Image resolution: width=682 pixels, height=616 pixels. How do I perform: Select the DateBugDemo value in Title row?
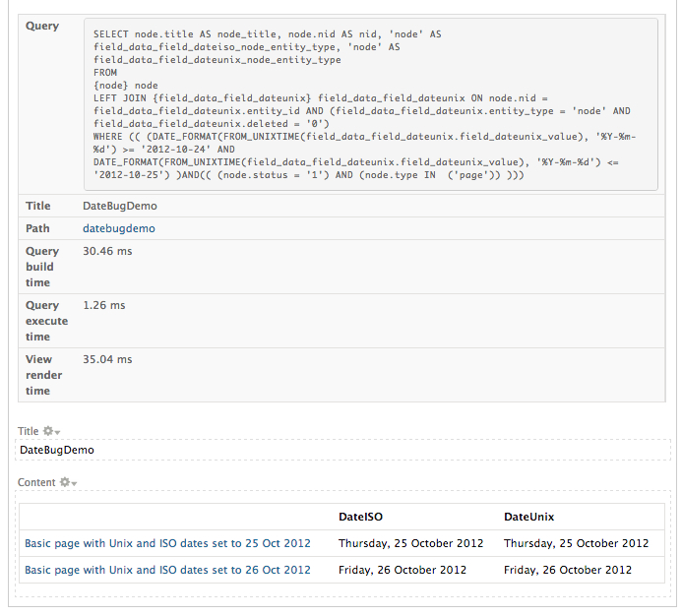tap(120, 206)
